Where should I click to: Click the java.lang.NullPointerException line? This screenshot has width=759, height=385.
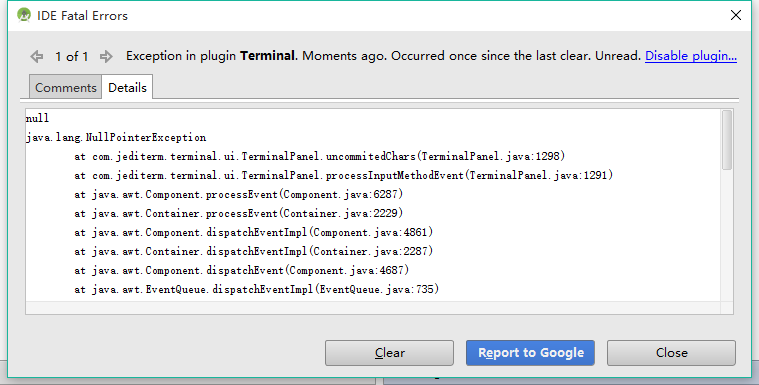click(116, 138)
